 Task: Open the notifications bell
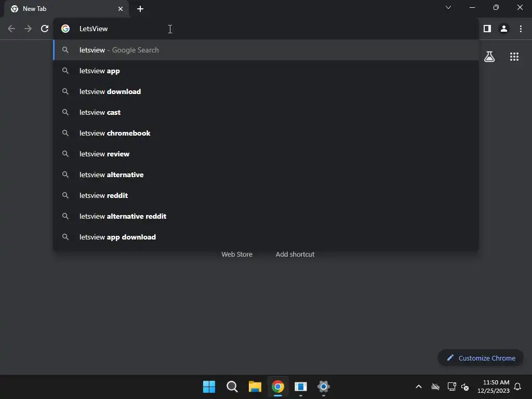pyautogui.click(x=517, y=387)
